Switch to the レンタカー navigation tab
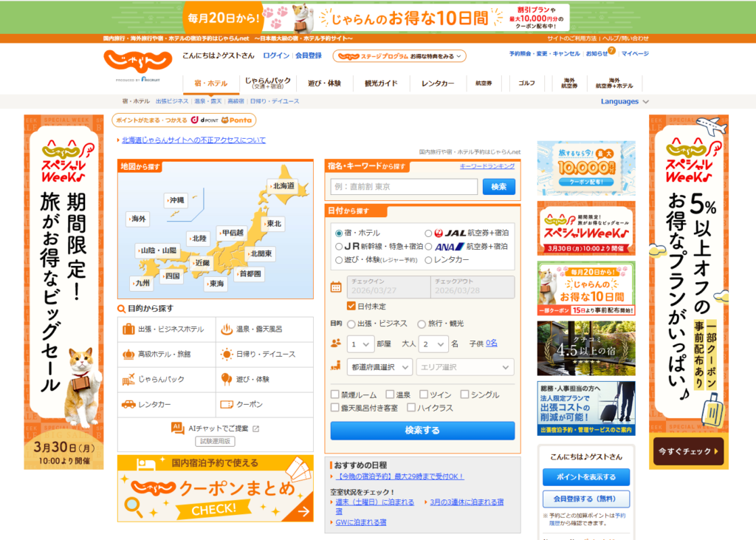 coord(438,83)
